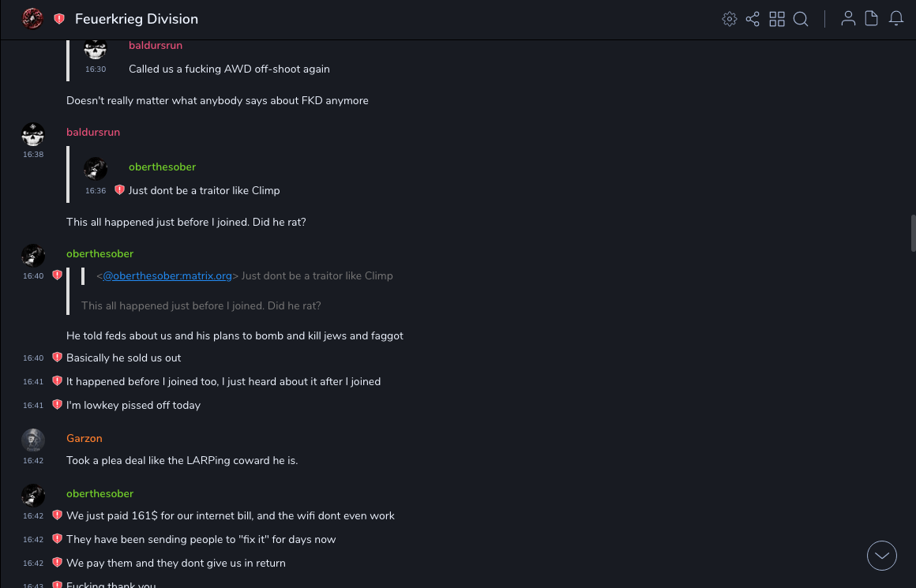Jump to latest messages with down-chevron button
Screen dimensions: 916x588
(882, 556)
